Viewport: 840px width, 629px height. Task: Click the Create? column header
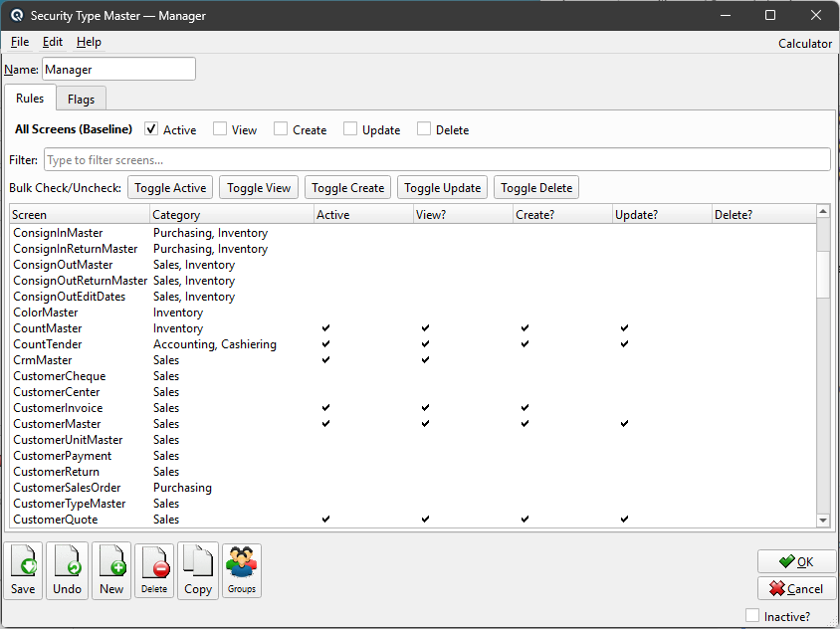(x=563, y=215)
